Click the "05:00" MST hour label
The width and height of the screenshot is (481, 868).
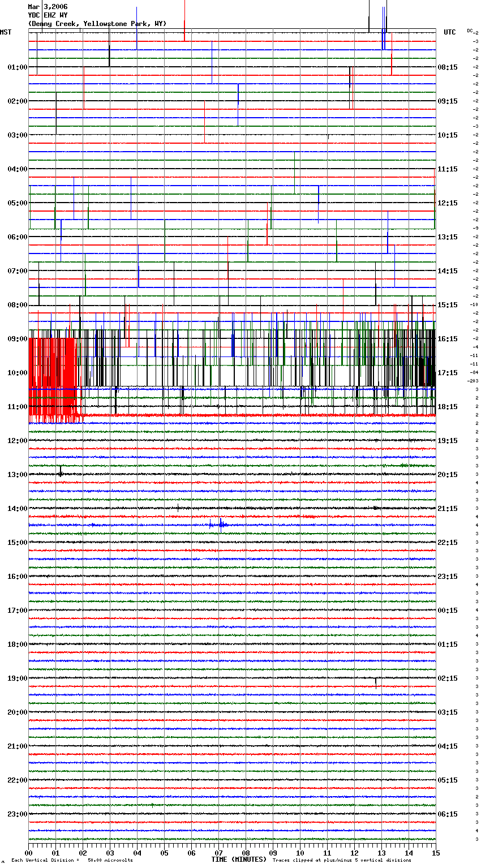(18, 203)
